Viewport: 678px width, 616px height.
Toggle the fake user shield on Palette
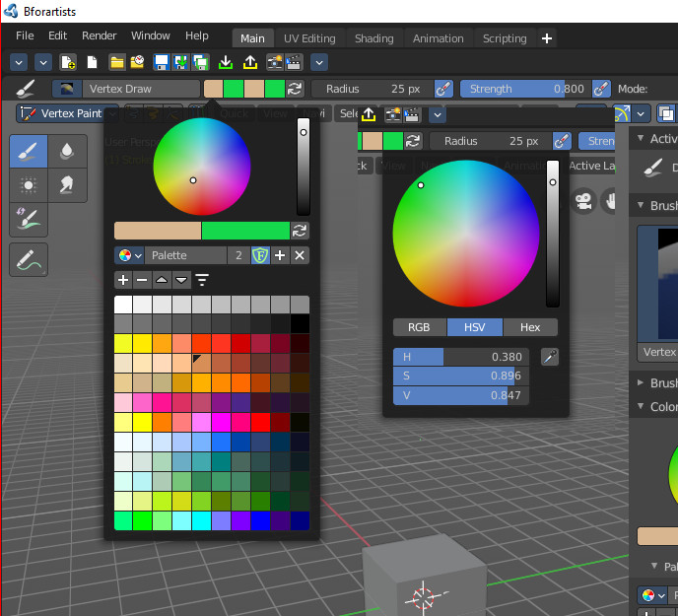click(x=260, y=255)
